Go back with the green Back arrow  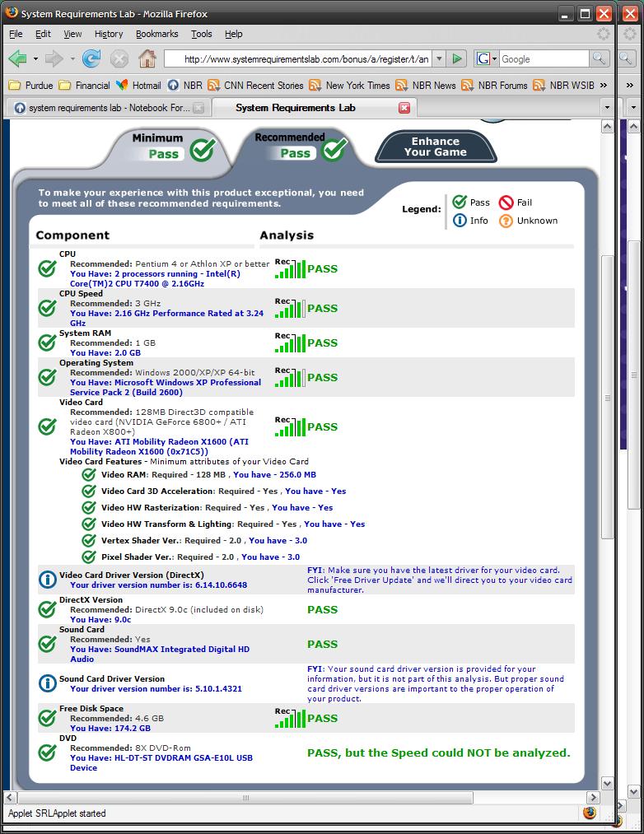tap(17, 58)
